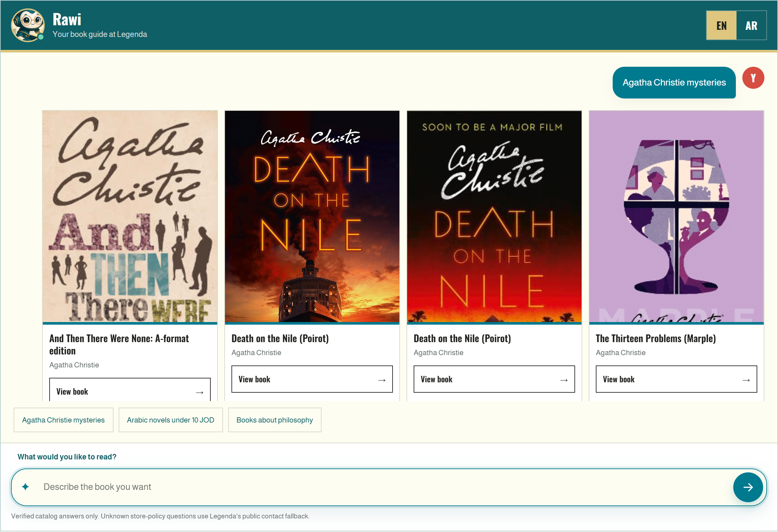
Task: Click The Thirteen Problems (Marple) title
Action: [655, 339]
